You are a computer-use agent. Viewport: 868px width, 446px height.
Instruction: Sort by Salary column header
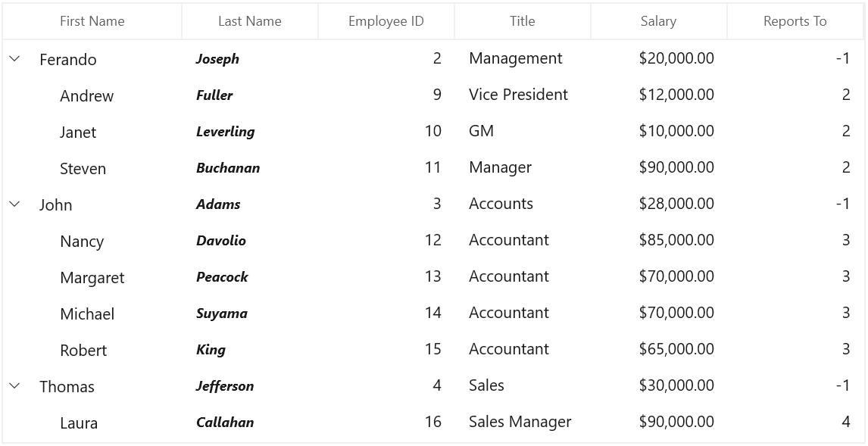(658, 21)
